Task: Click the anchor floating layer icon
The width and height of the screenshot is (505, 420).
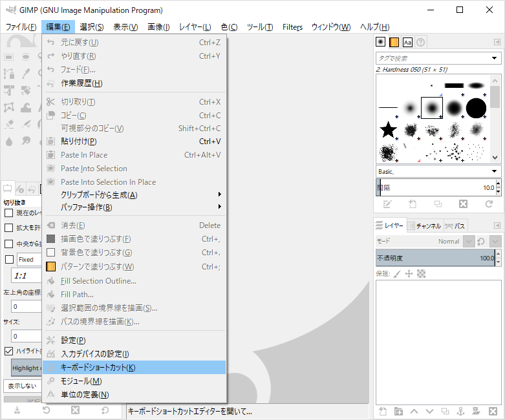Action: click(461, 412)
